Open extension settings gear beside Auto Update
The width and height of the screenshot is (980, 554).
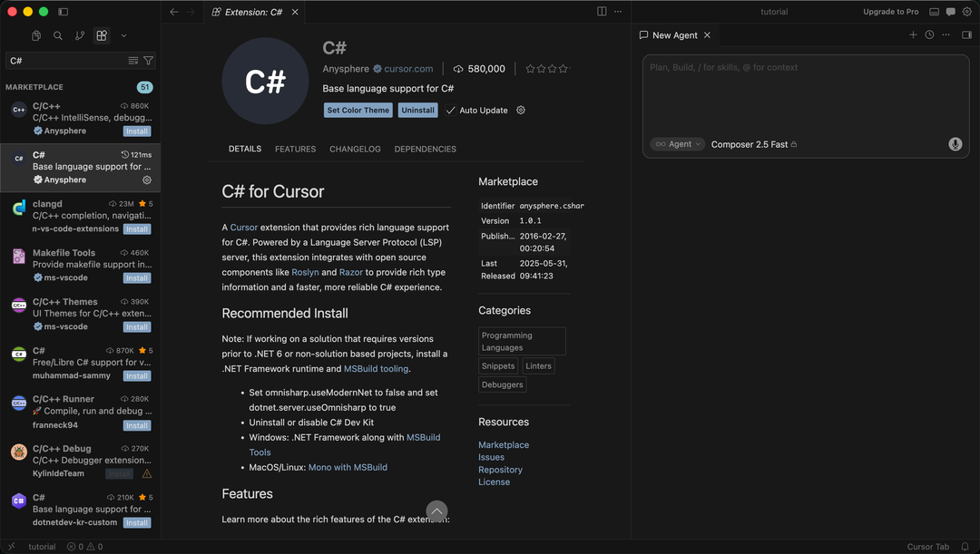521,110
